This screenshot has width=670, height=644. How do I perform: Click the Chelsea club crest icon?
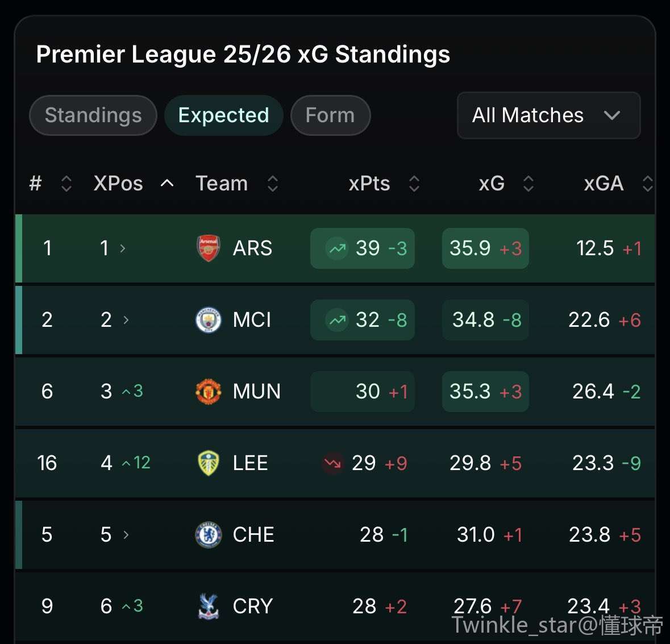[209, 535]
